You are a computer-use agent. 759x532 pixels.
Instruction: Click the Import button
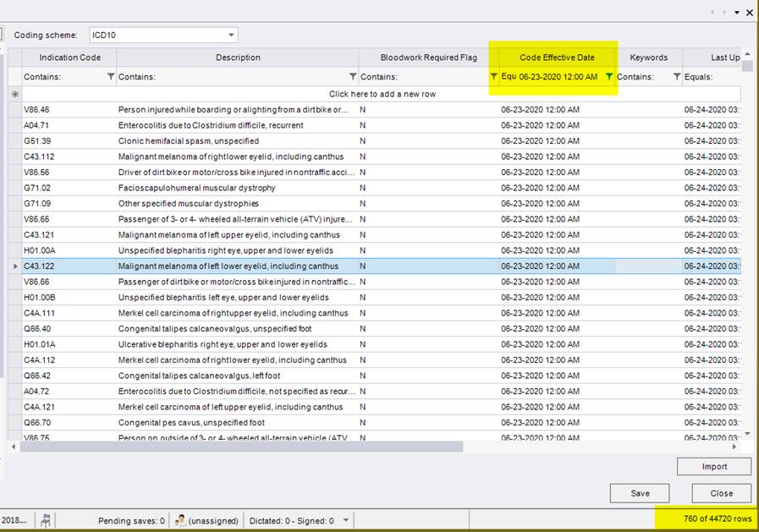coord(713,466)
